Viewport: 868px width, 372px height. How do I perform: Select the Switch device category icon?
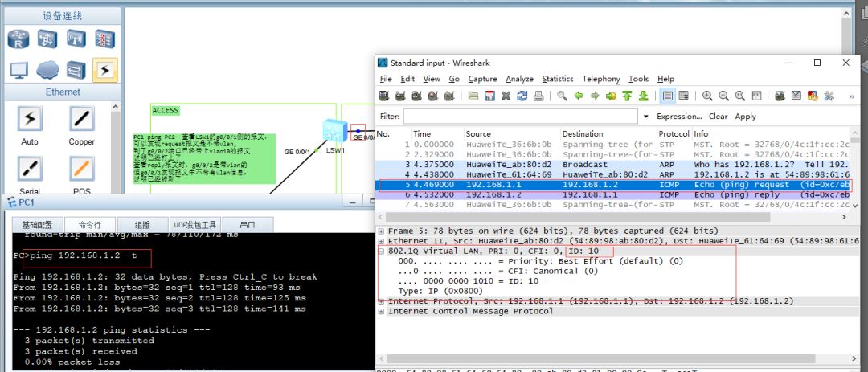tap(47, 39)
